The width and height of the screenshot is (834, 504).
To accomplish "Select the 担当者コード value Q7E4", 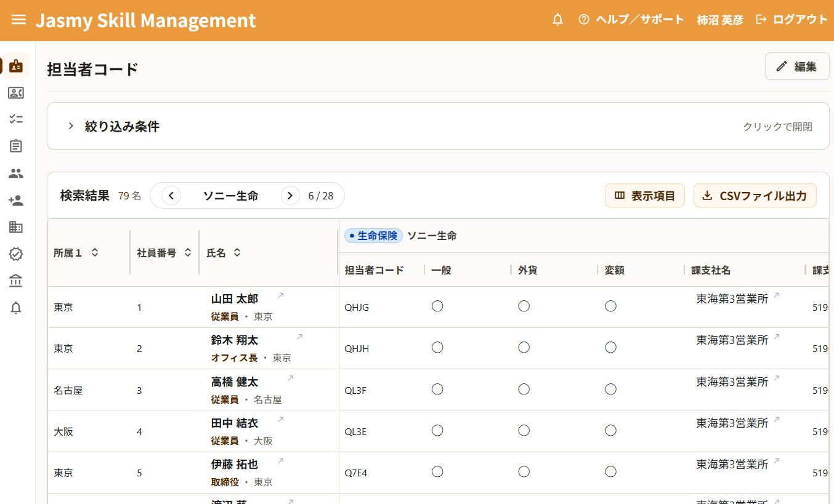I will coord(356,473).
